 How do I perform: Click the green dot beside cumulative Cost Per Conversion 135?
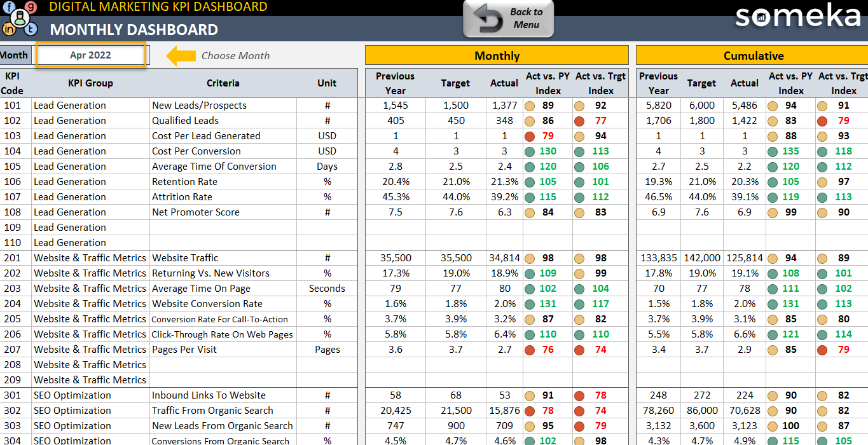[x=772, y=151]
